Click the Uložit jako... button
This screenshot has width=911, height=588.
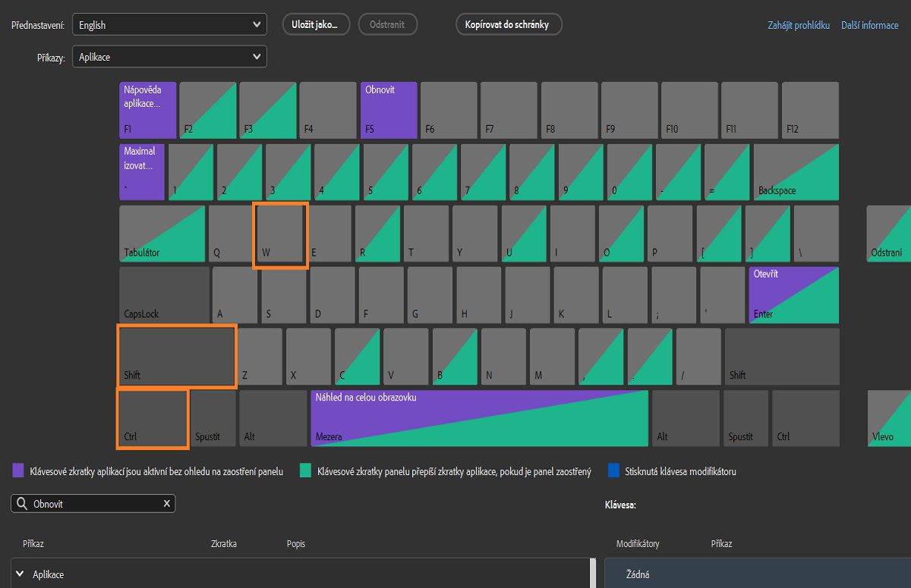pyautogui.click(x=316, y=24)
